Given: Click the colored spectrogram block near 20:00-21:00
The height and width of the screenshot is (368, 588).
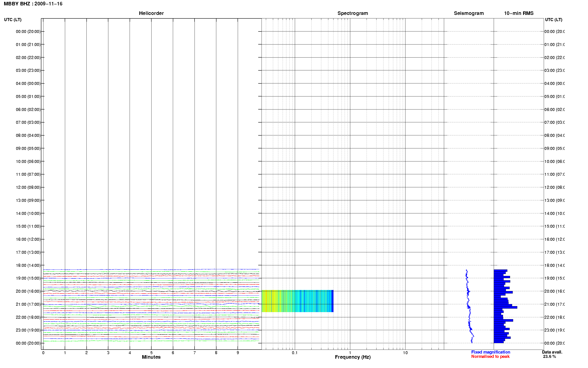Looking at the screenshot, I should point(297,301).
